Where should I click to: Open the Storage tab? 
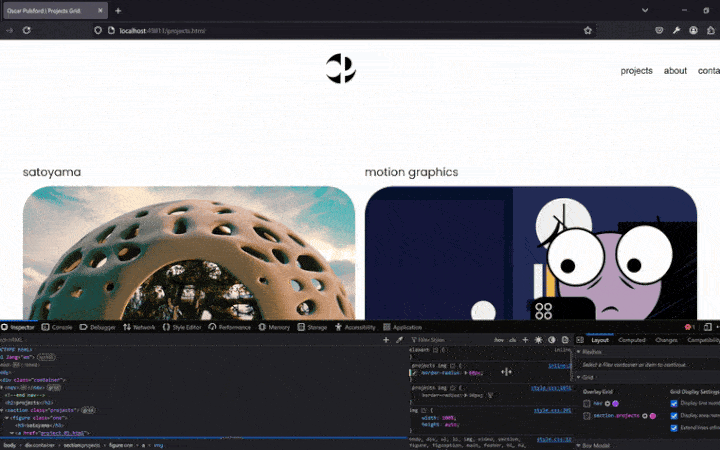312,327
